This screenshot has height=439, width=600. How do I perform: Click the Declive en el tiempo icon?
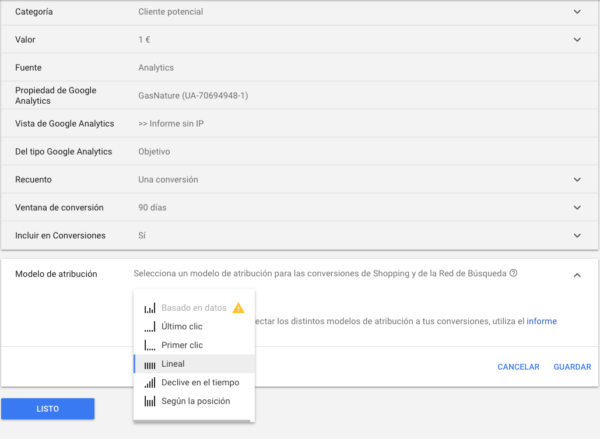pos(150,382)
